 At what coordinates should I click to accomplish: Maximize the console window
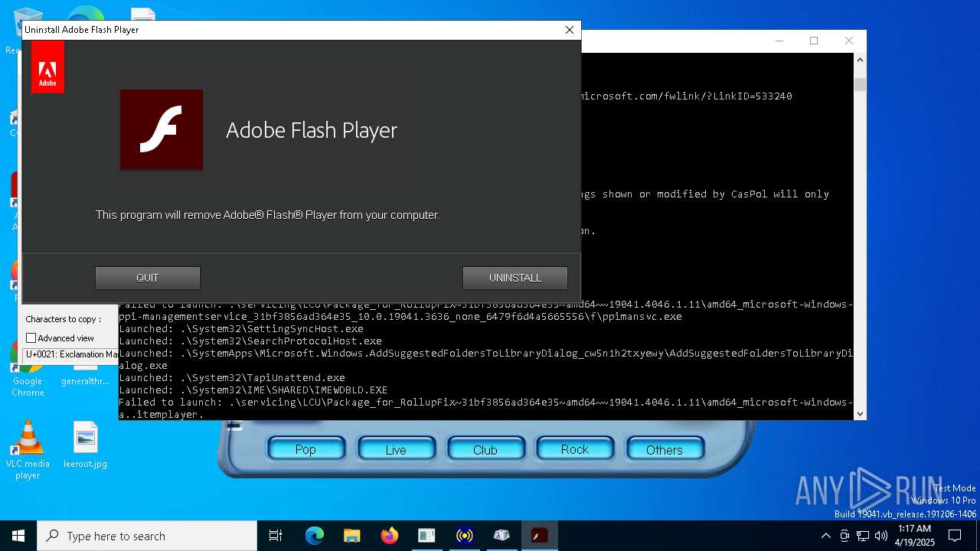point(814,41)
